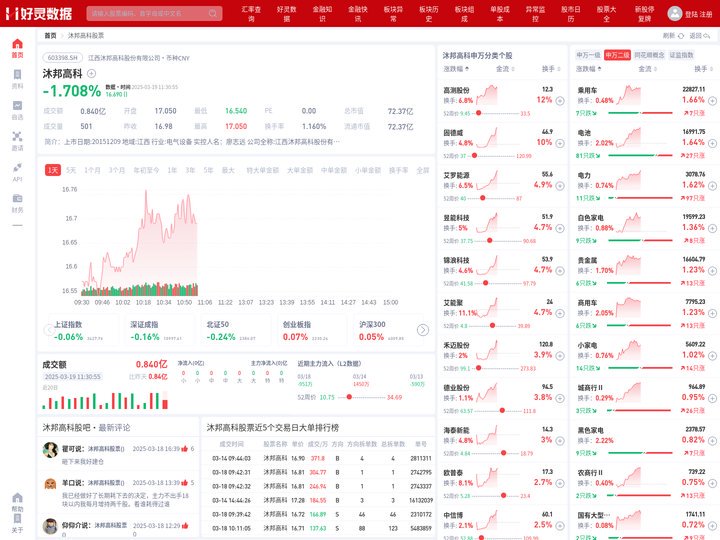Click the 52-week price marker for 沐邦高科

coord(349,397)
